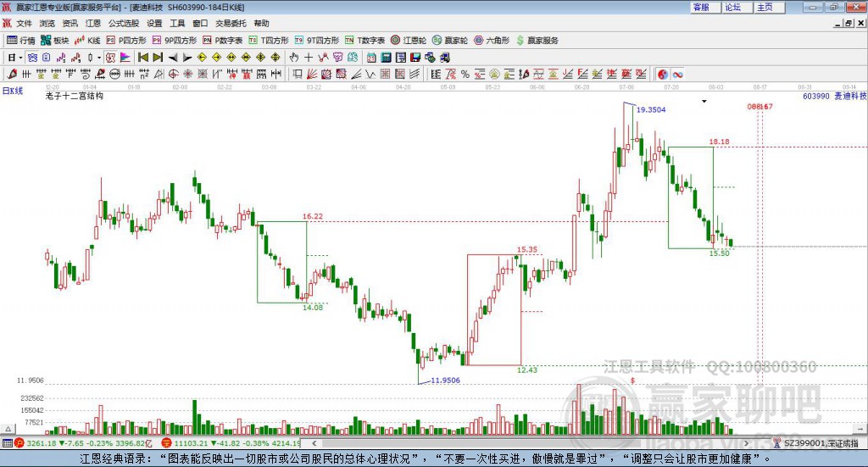Click the expand arrows at volume panel right
Viewport: 868px width, 467px height.
point(861,428)
